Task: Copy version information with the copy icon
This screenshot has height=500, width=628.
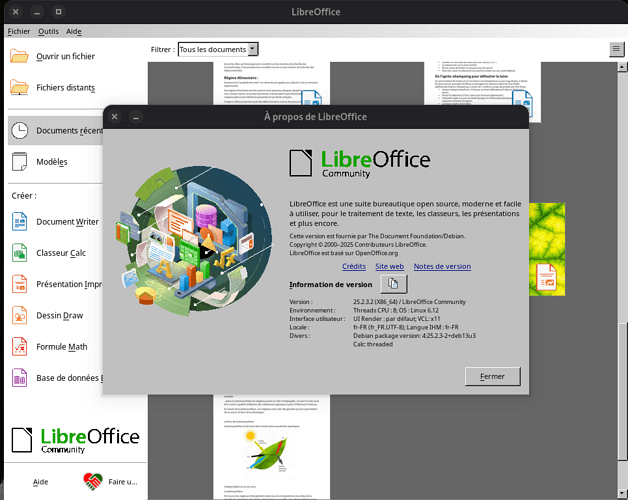Action: [393, 285]
